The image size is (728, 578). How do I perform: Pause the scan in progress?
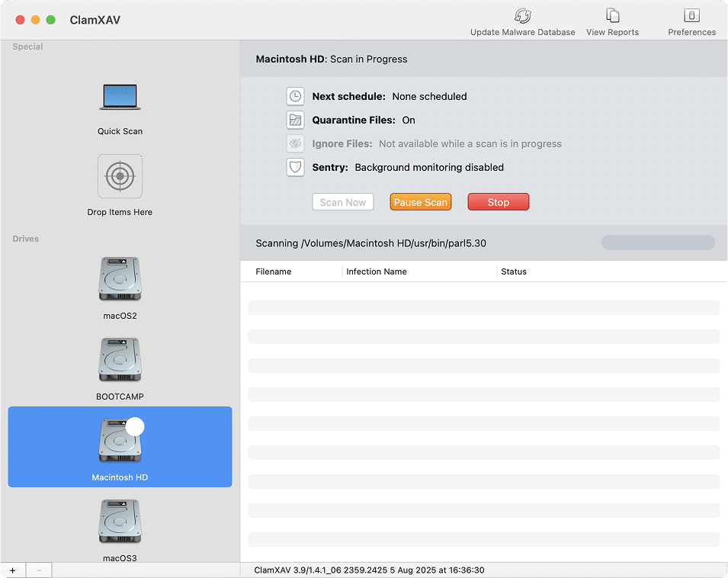[421, 202]
